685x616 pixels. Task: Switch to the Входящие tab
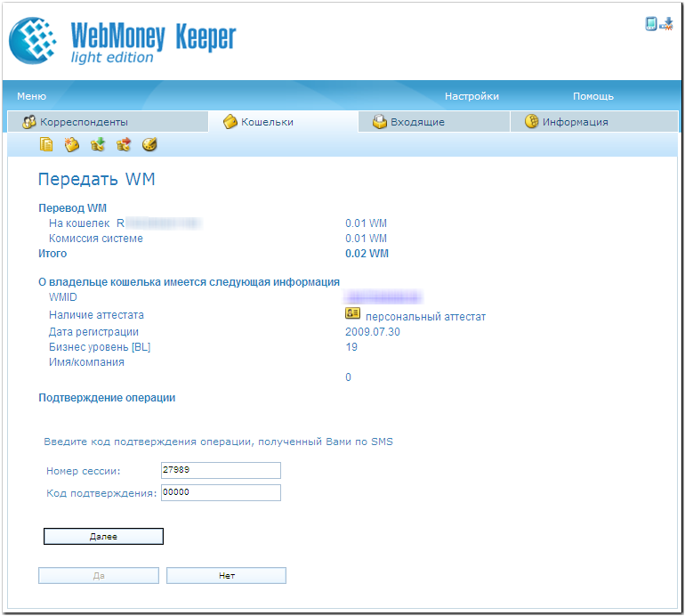coord(434,122)
